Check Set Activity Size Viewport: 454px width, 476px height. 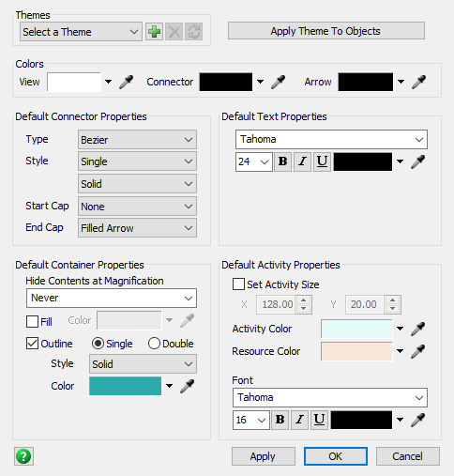[x=238, y=284]
